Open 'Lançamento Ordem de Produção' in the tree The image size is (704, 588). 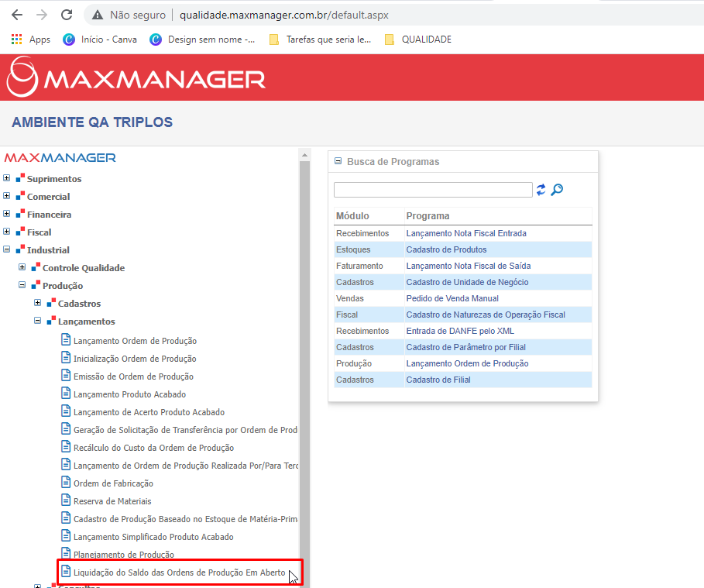[x=135, y=341]
